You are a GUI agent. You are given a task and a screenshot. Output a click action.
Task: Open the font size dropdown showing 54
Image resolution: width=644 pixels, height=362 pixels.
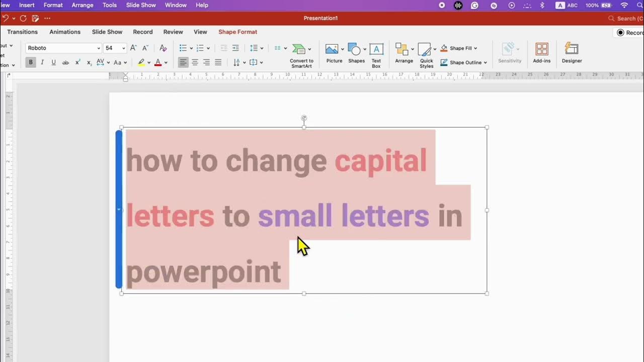click(x=123, y=48)
